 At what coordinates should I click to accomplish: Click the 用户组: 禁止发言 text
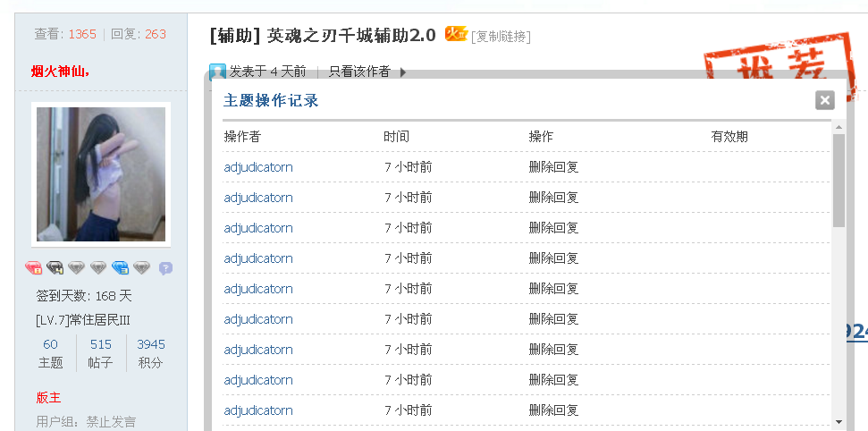pyautogui.click(x=86, y=421)
